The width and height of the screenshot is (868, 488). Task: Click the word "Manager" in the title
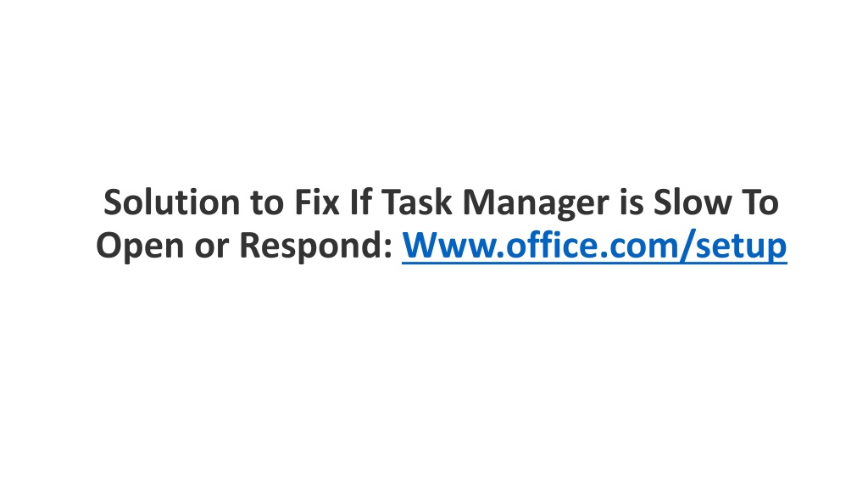click(536, 203)
